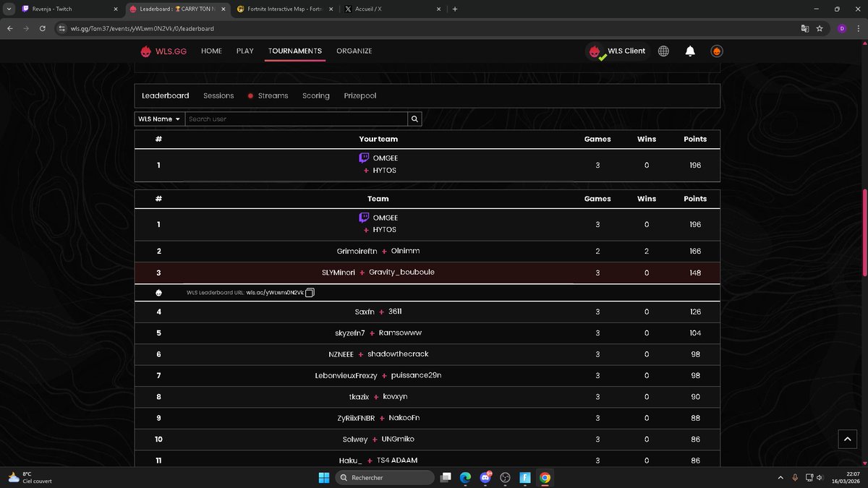Click player skyzefn7
Image resolution: width=868 pixels, height=488 pixels.
pos(350,333)
